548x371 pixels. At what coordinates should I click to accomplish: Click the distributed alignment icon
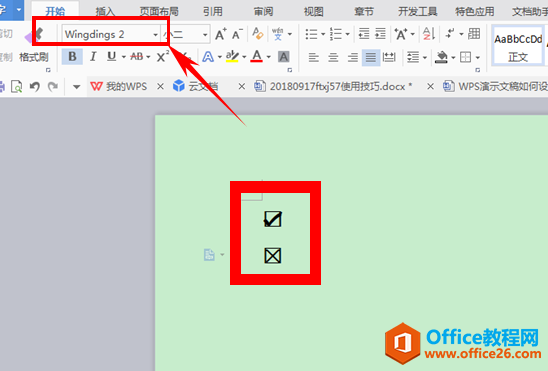coord(389,57)
